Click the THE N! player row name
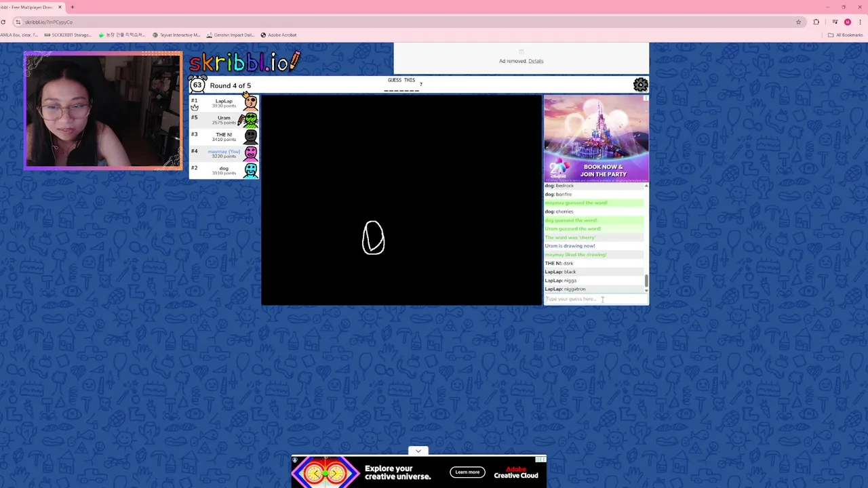Screen dimensions: 868x488 click(224, 135)
